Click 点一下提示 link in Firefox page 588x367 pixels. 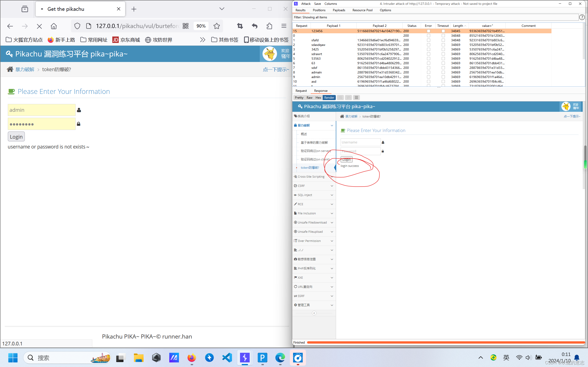[276, 70]
